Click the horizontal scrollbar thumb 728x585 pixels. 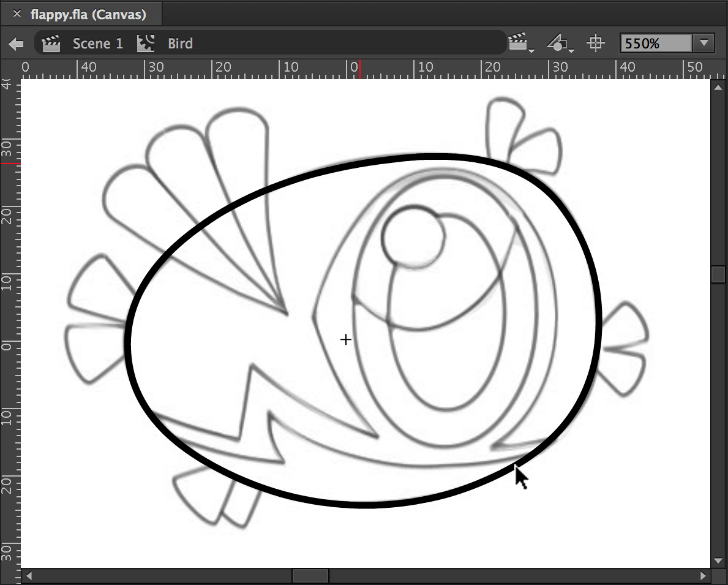click(310, 576)
